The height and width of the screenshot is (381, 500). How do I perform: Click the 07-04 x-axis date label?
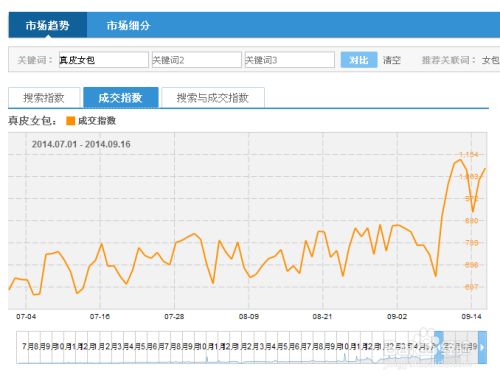pos(26,317)
